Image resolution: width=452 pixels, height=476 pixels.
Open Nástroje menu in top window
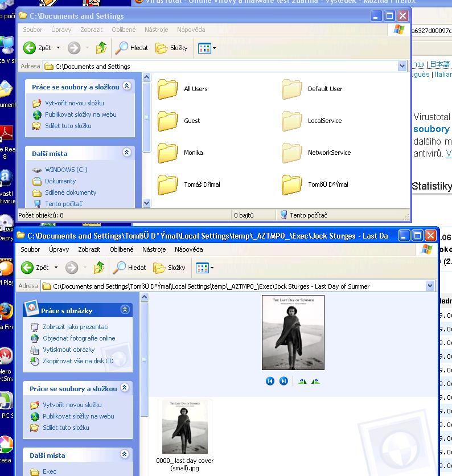(x=156, y=30)
